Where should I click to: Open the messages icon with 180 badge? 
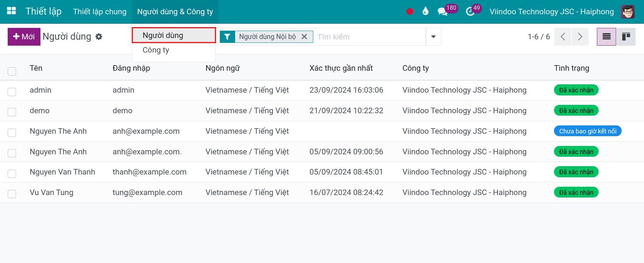click(x=443, y=11)
